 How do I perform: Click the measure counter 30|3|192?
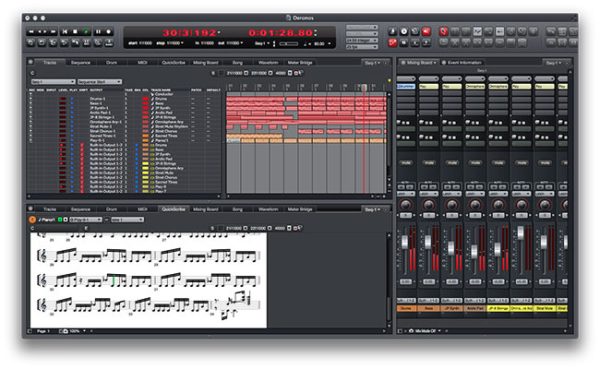pos(189,33)
